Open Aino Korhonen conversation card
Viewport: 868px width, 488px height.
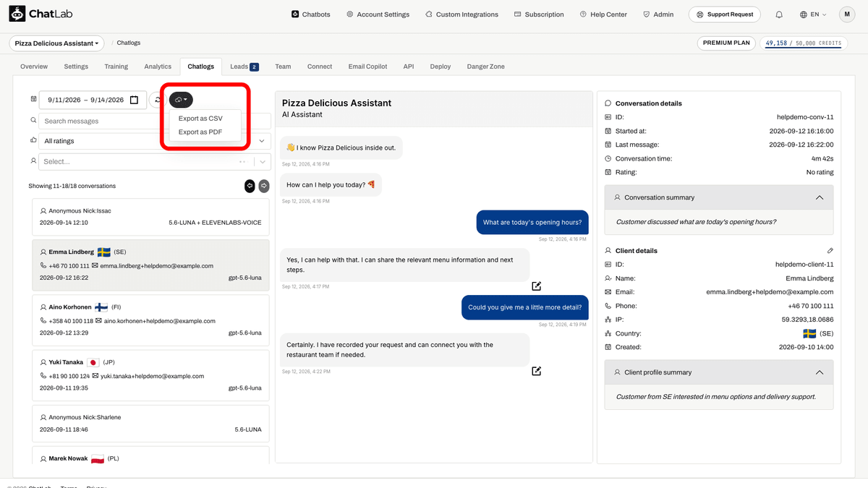click(150, 320)
